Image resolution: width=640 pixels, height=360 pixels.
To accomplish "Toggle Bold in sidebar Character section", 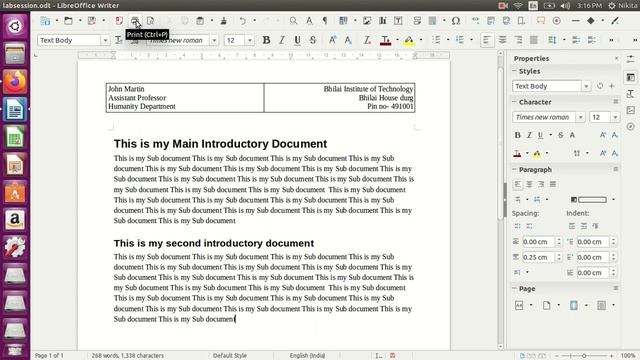I will pyautogui.click(x=518, y=135).
